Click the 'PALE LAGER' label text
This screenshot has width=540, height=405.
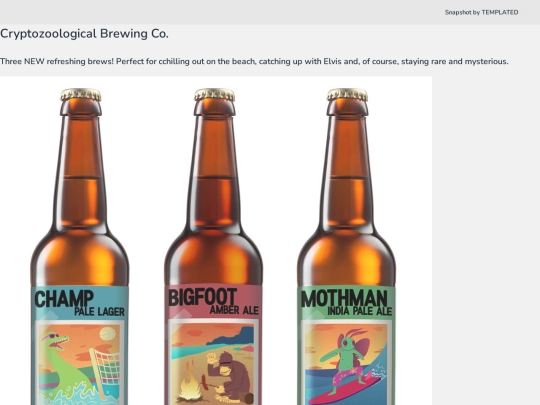click(x=100, y=312)
